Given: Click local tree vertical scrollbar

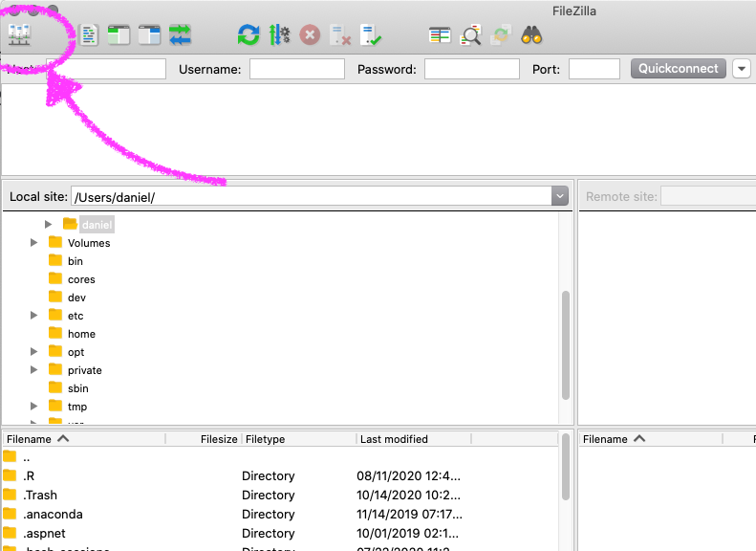Looking at the screenshot, I should click(566, 345).
